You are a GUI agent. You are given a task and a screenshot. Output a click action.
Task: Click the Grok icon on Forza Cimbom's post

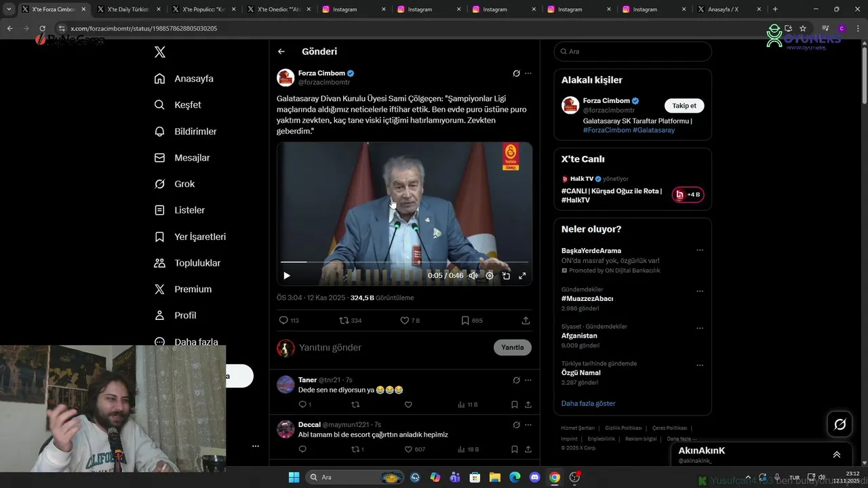pos(516,73)
